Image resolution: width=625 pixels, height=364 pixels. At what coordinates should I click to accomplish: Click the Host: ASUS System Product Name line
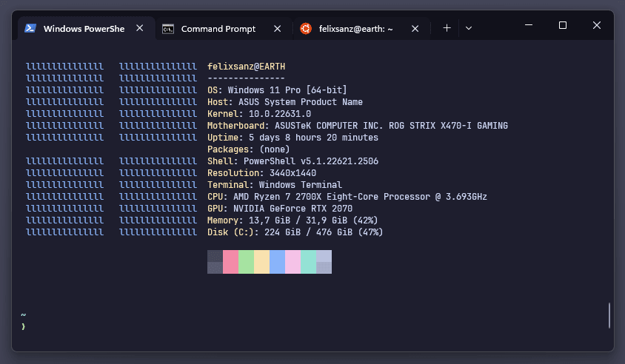[x=285, y=102]
